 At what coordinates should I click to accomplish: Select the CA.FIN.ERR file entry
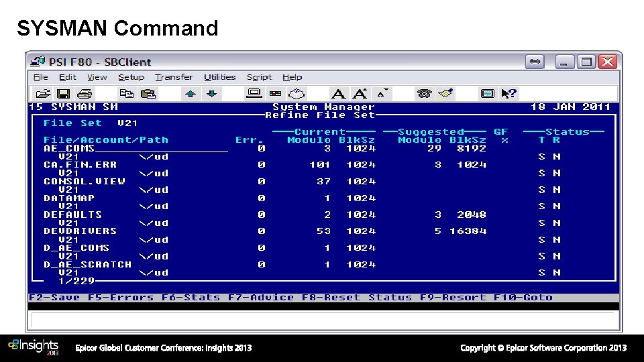pyautogui.click(x=80, y=165)
